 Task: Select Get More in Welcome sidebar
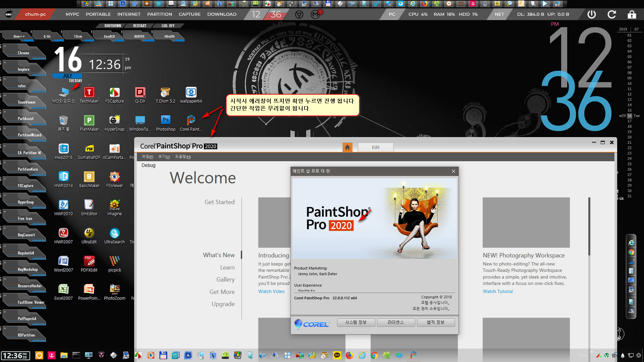click(x=222, y=292)
